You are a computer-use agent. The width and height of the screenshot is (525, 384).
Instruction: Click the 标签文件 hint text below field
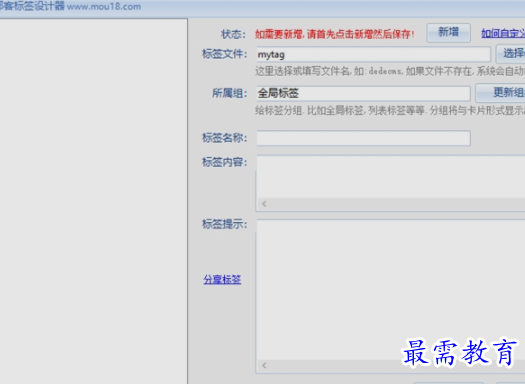390,71
